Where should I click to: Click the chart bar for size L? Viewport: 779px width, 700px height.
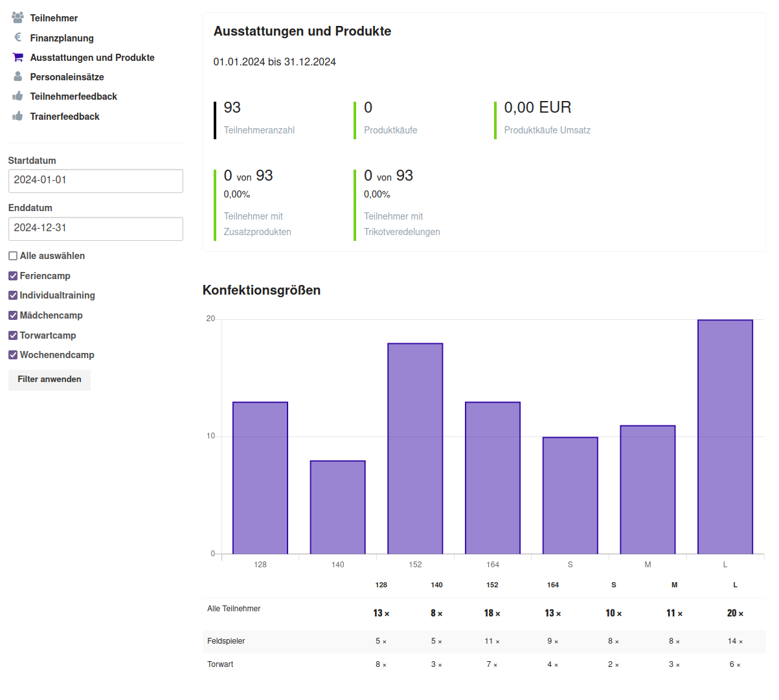coord(725,437)
